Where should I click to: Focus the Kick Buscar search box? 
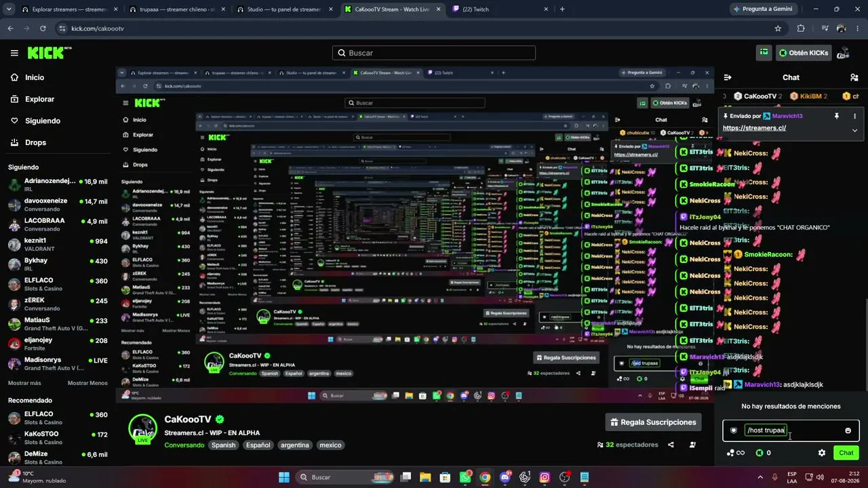coord(434,53)
